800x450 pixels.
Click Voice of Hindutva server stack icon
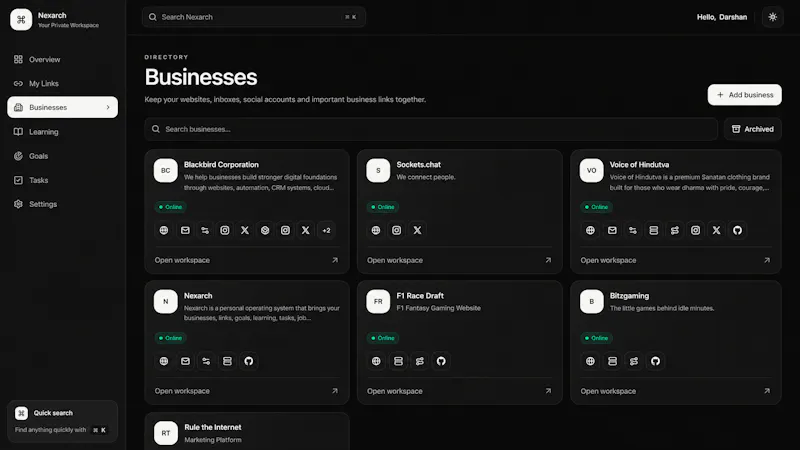654,230
